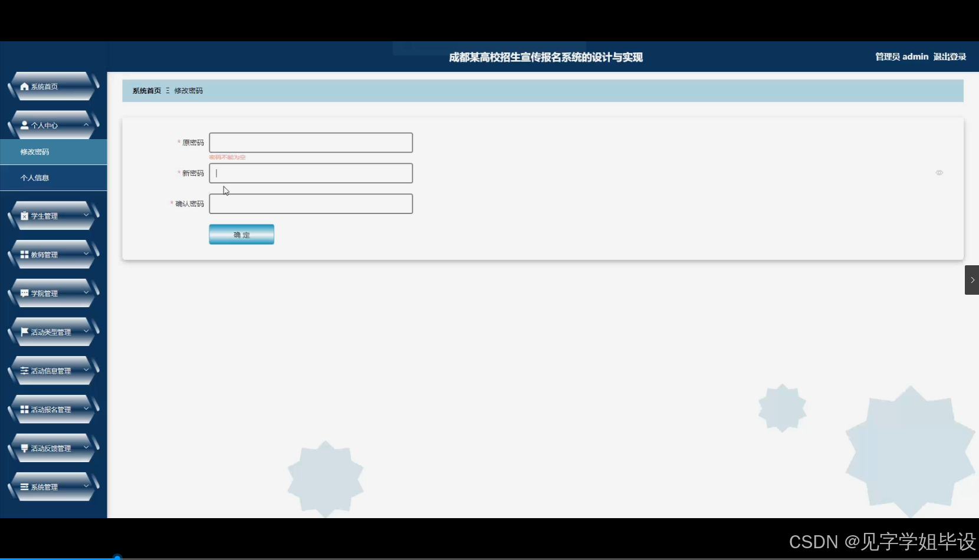Expand the 教师管理 menu chevron

click(x=86, y=254)
